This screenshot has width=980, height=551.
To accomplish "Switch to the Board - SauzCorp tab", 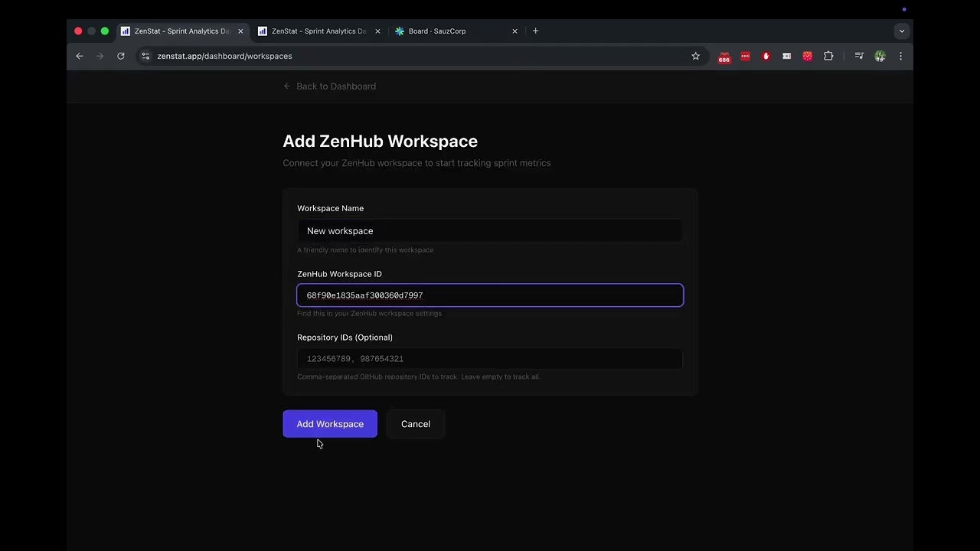I will click(437, 31).
